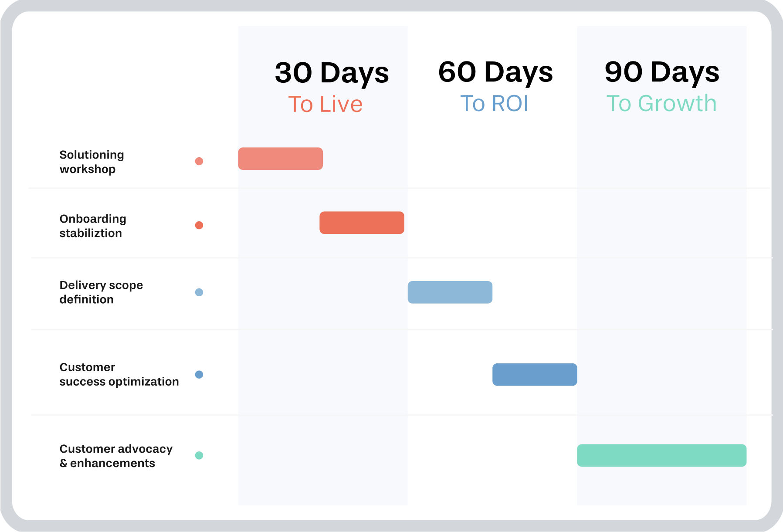The height and width of the screenshot is (532, 783).
Task: Click the To ROI subtitle
Action: click(494, 104)
